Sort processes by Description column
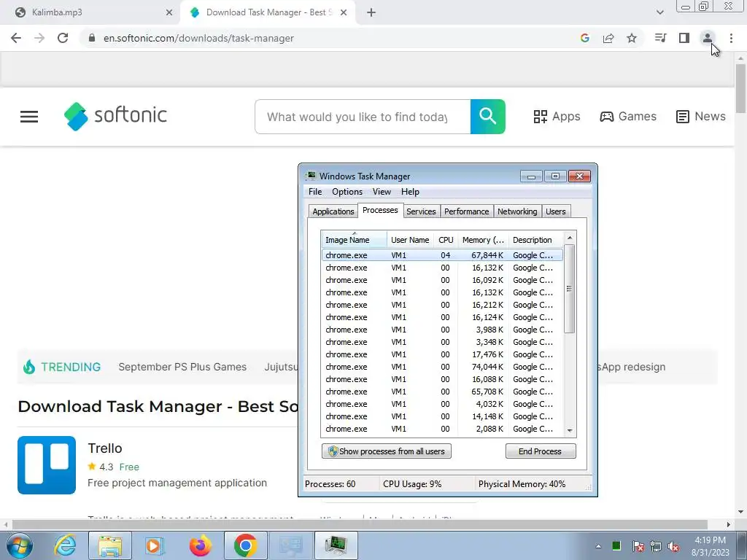This screenshot has width=747, height=560. 535,240
